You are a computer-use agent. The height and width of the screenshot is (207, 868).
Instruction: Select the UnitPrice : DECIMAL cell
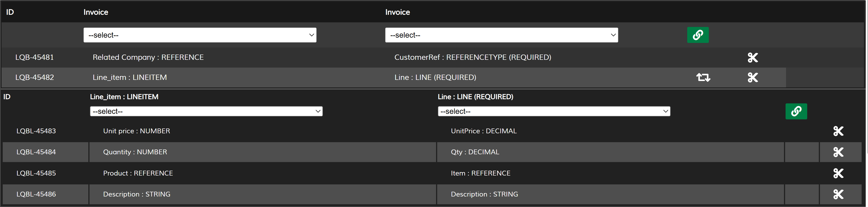484,131
